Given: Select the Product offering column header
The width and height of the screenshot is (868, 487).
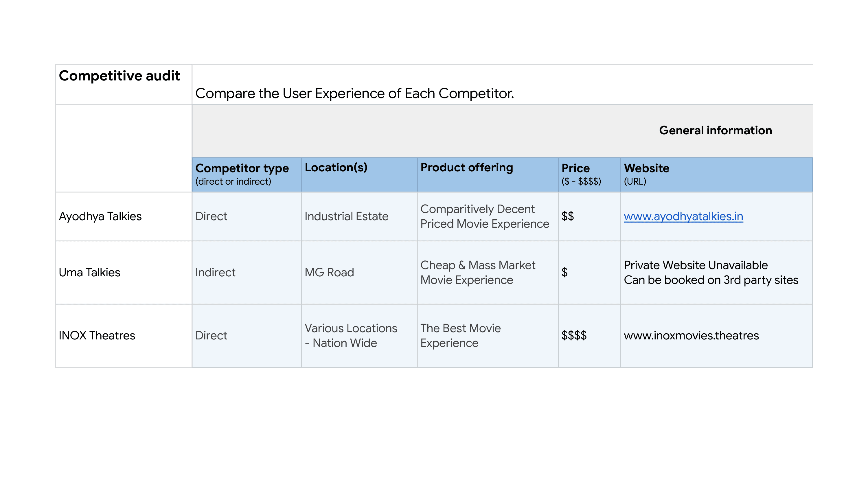Looking at the screenshot, I should (467, 168).
